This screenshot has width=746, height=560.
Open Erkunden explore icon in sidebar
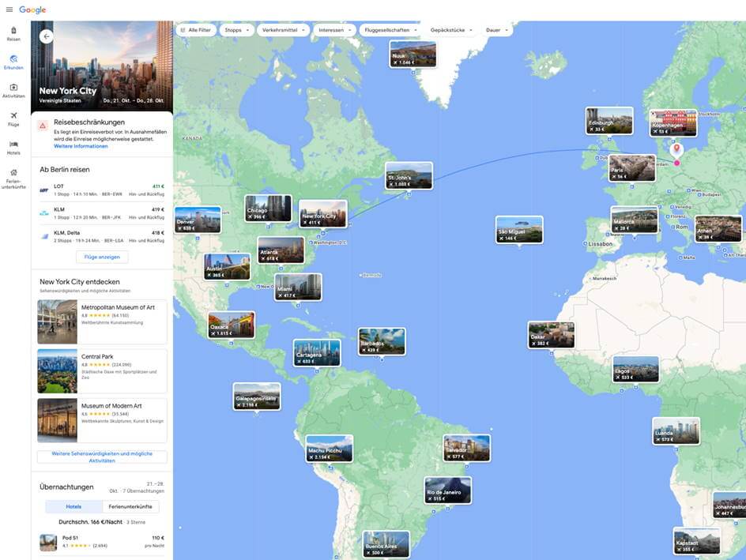pos(13,59)
